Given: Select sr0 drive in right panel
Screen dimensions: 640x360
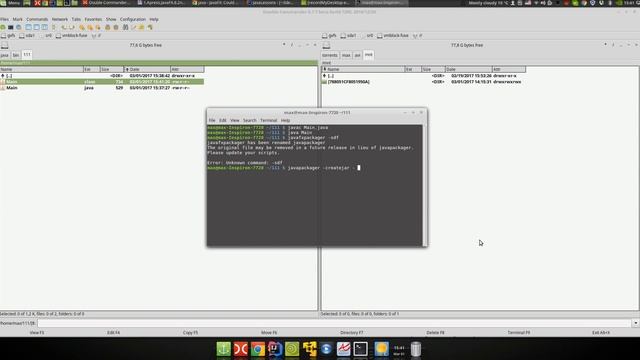Looking at the screenshot, I should tap(367, 36).
